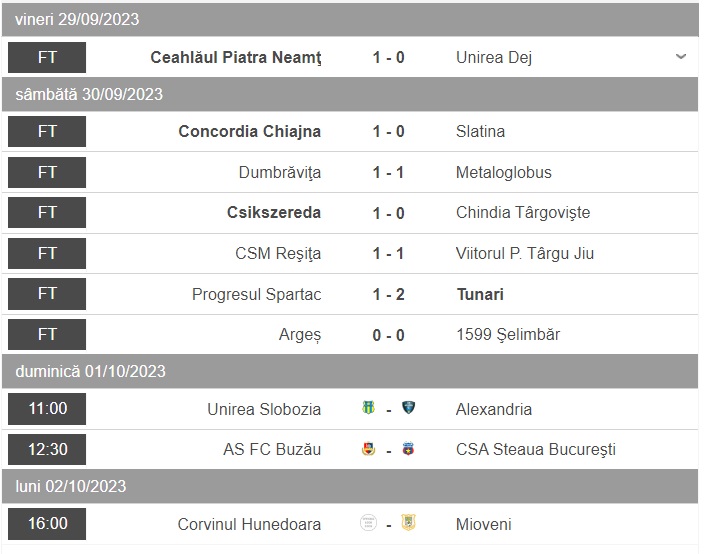
Task: Click the 12:30 kickoff time badge
Action: [x=47, y=449]
